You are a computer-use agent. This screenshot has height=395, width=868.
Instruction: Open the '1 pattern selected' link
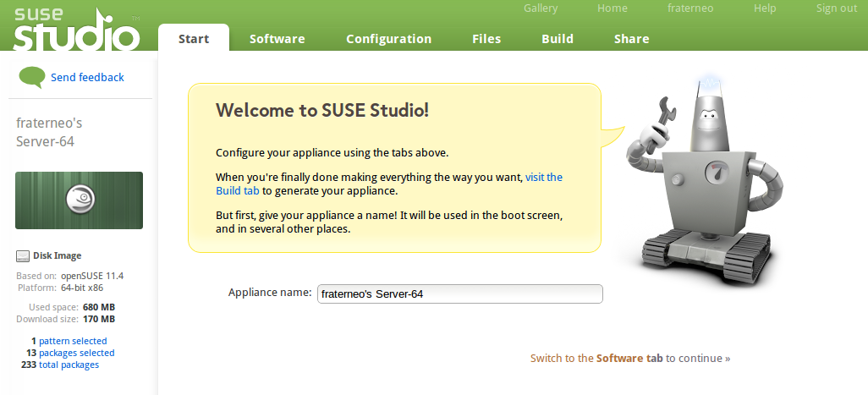click(69, 341)
